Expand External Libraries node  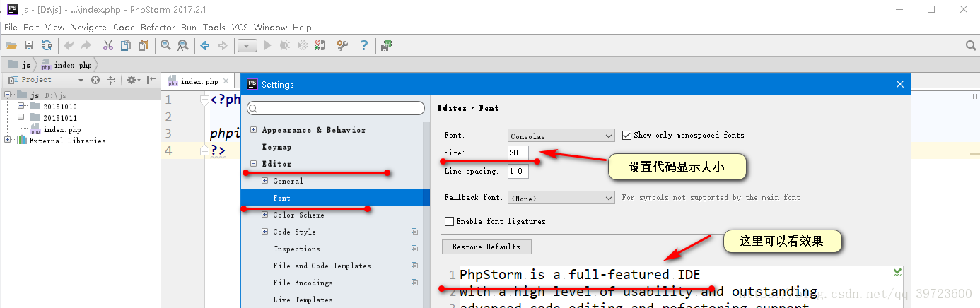8,140
